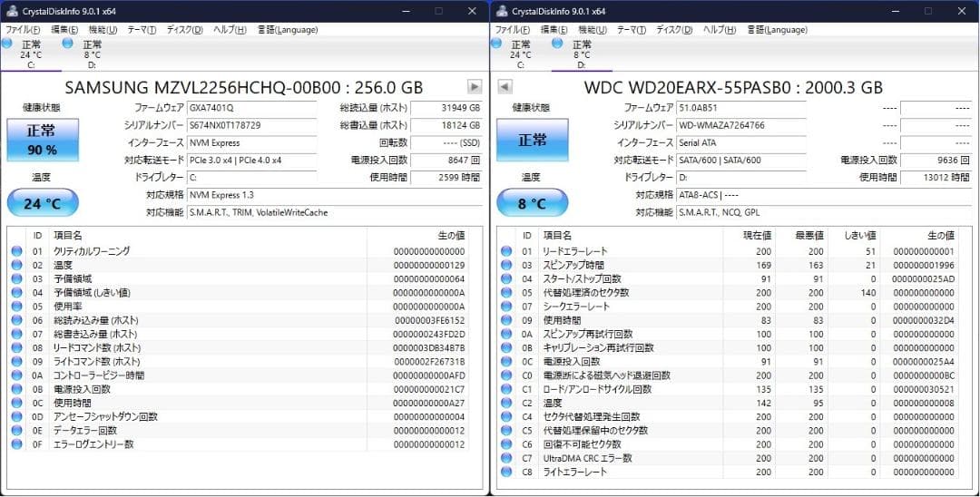The height and width of the screenshot is (497, 980).
Task: Click 生の値 column header in left window
Action: pos(417,236)
